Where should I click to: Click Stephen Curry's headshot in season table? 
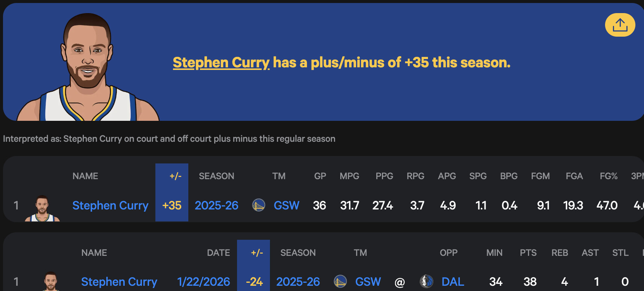[42, 208]
